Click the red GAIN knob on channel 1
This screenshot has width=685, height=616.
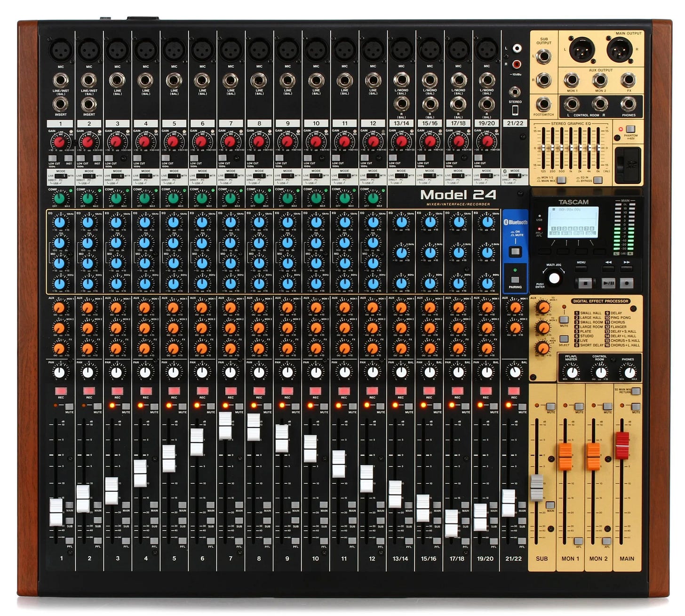[x=60, y=141]
